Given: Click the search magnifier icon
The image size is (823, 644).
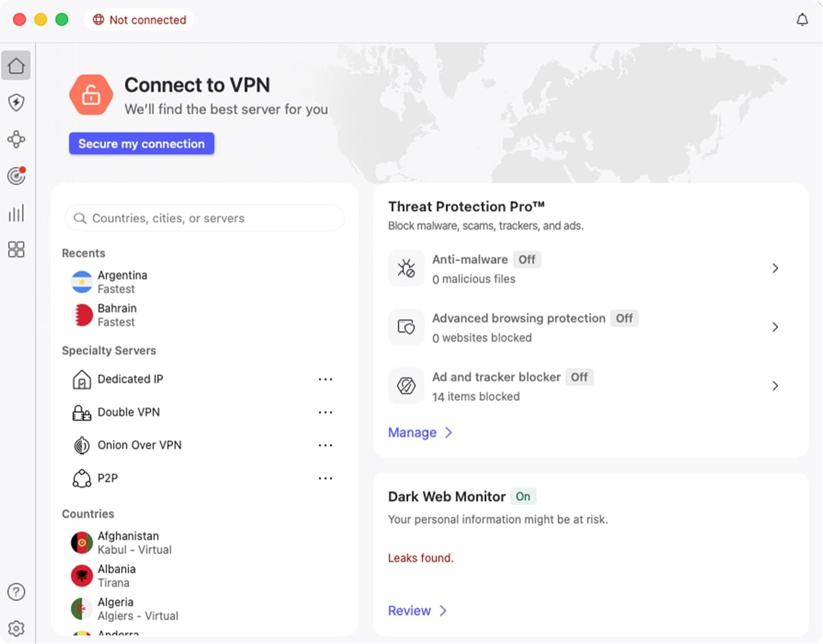Looking at the screenshot, I should point(80,218).
